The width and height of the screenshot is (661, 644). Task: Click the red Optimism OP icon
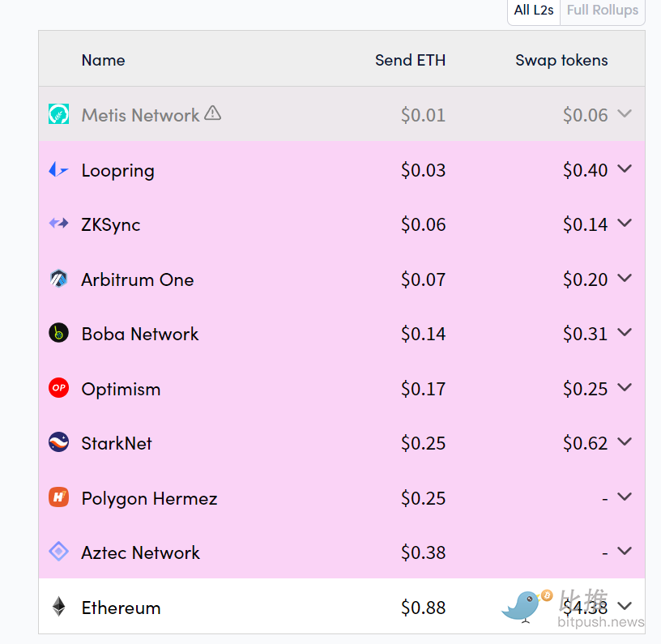point(58,388)
